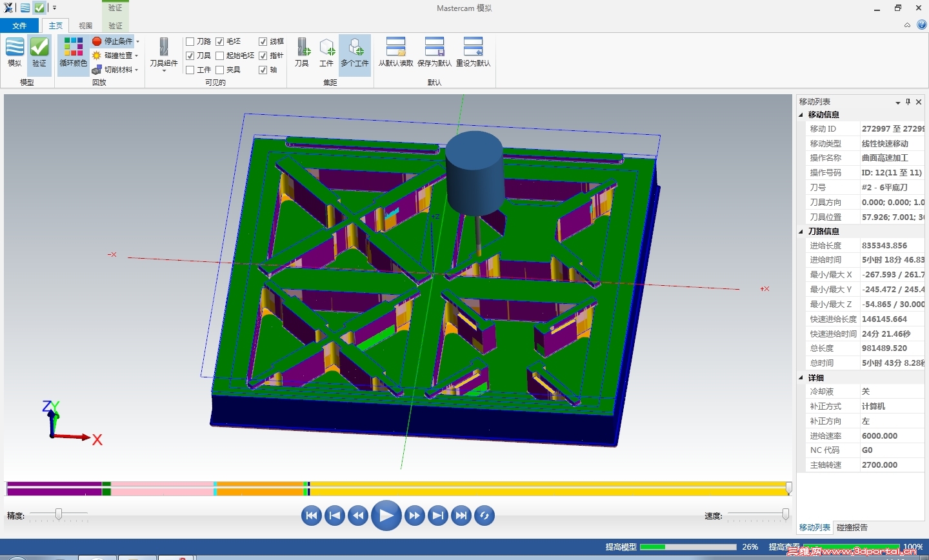The image size is (929, 560).
Task: Enable the 工件 workpiece visibility checkbox
Action: pyautogui.click(x=190, y=70)
